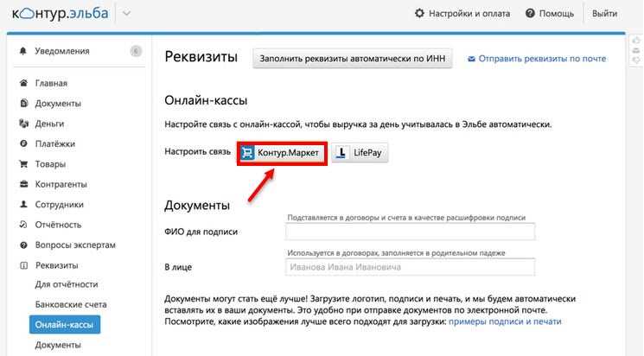Click the person icon for Сотрудники
The height and width of the screenshot is (356, 644).
[x=23, y=204]
